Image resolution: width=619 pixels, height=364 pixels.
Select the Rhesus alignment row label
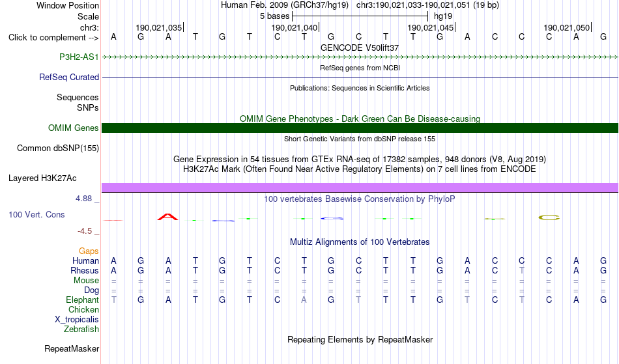pyautogui.click(x=85, y=270)
